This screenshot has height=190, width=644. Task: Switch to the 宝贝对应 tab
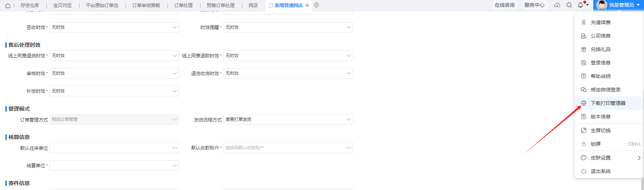pos(62,5)
